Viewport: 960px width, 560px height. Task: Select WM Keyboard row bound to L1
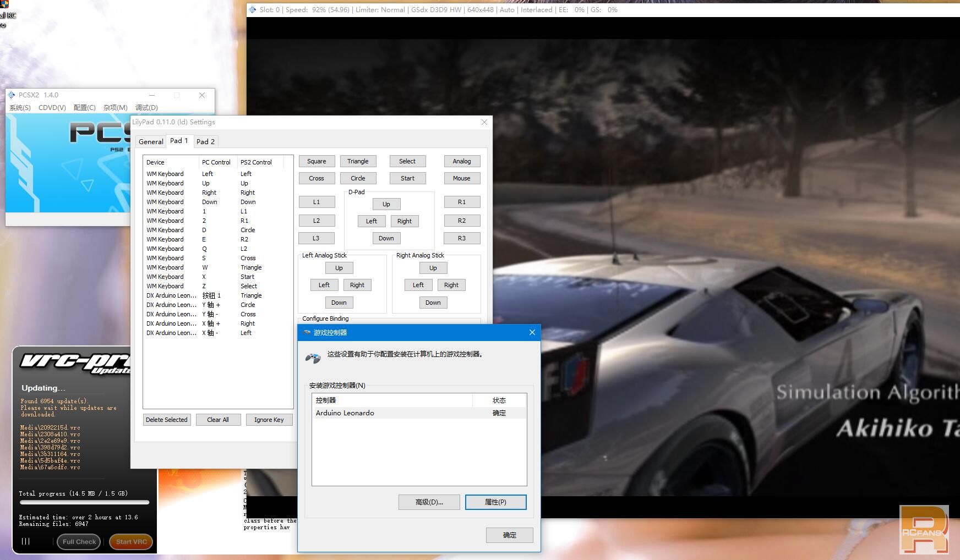(217, 211)
